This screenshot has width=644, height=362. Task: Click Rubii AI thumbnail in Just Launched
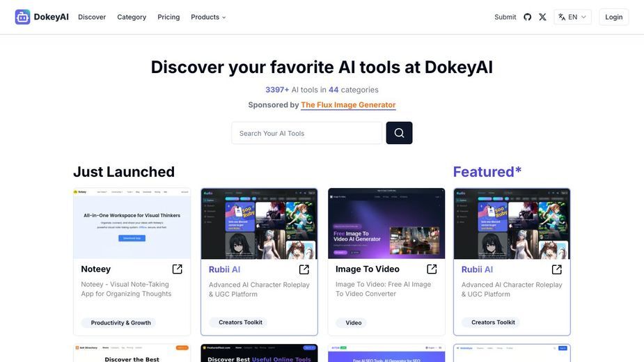coord(259,224)
